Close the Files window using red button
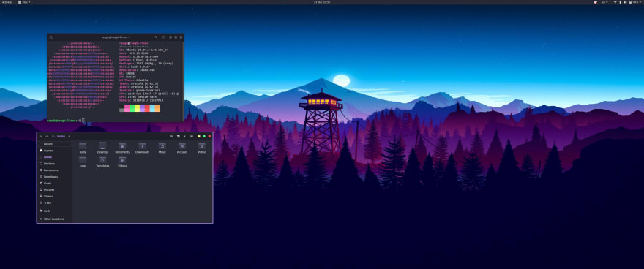Screen dimensions: 644x269 209,136
